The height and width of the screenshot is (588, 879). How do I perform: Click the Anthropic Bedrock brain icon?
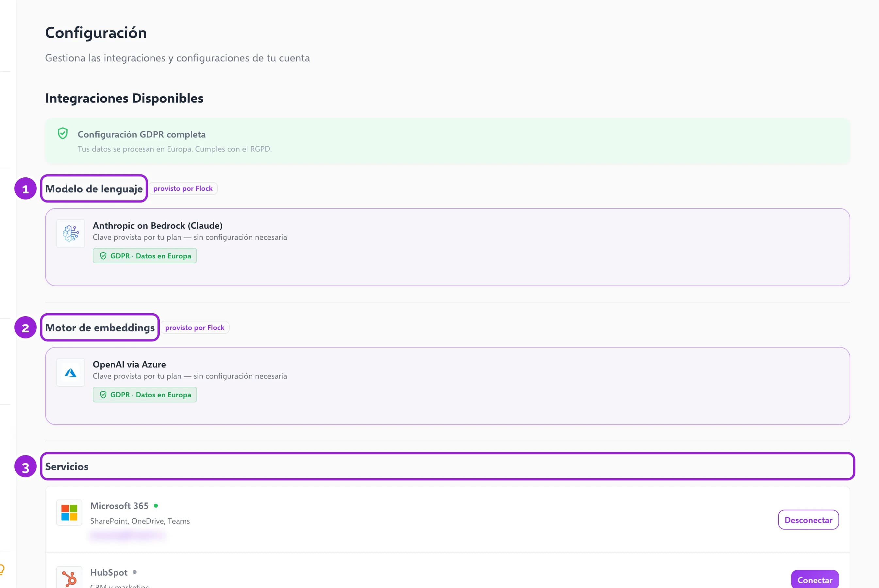[x=71, y=233]
